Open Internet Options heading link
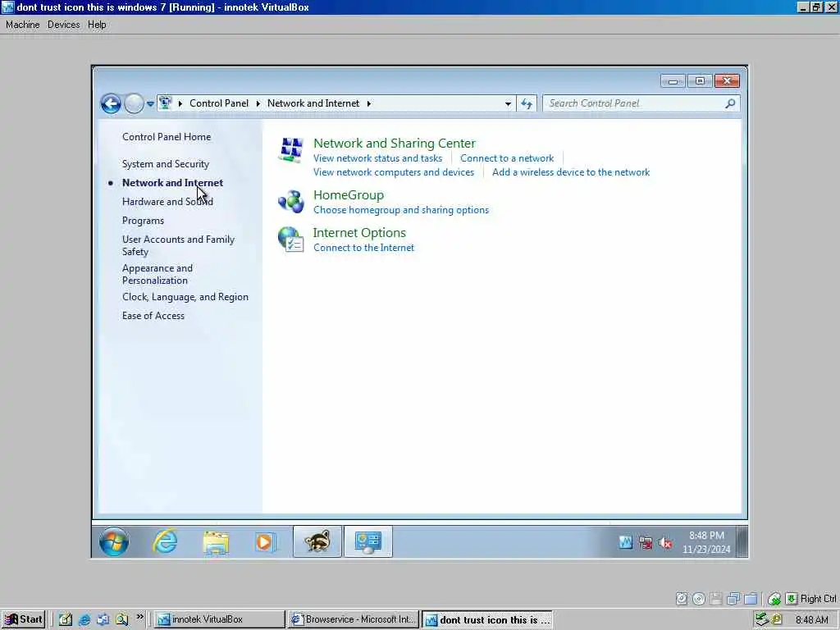 [359, 232]
